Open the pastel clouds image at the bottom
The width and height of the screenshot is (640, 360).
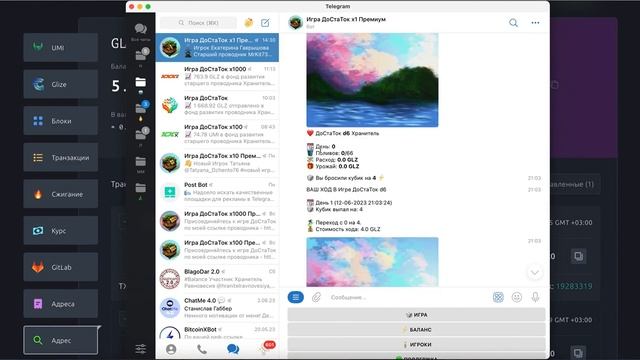[372, 262]
